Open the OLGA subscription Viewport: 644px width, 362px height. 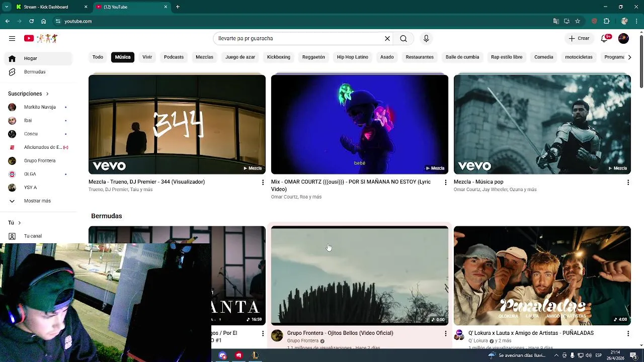tap(39, 174)
